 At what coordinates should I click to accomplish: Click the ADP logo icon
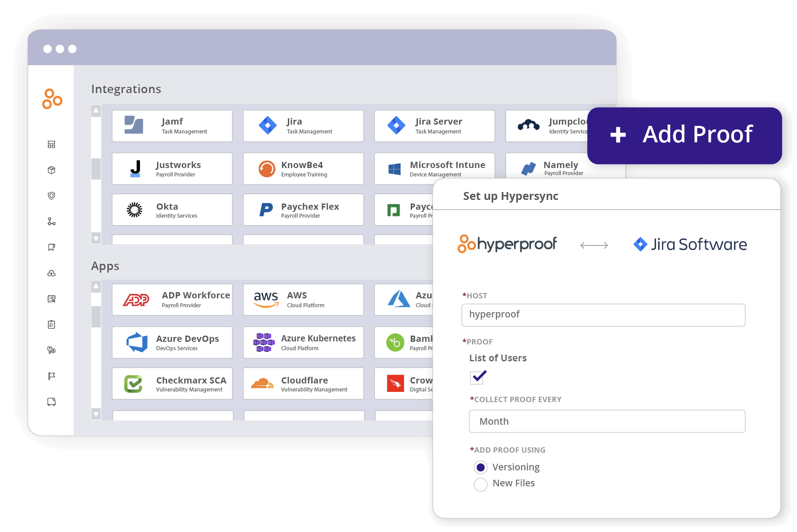click(x=136, y=300)
